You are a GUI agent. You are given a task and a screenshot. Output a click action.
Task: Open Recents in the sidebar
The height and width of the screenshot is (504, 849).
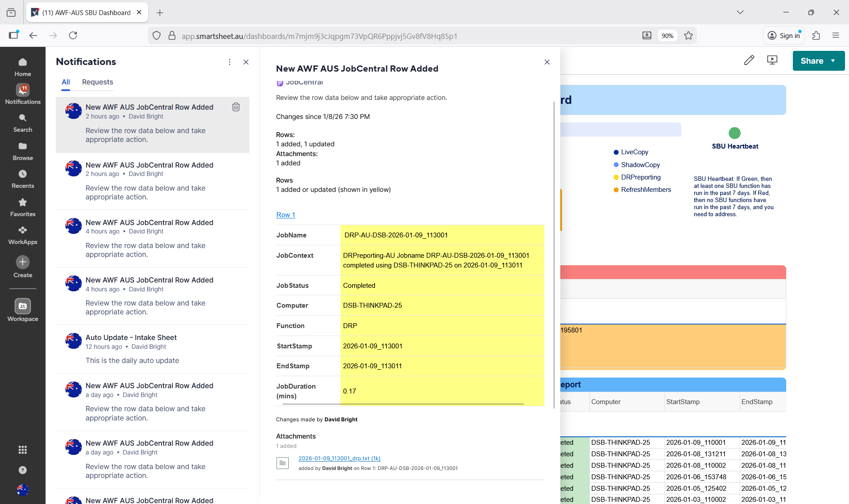coord(23,179)
